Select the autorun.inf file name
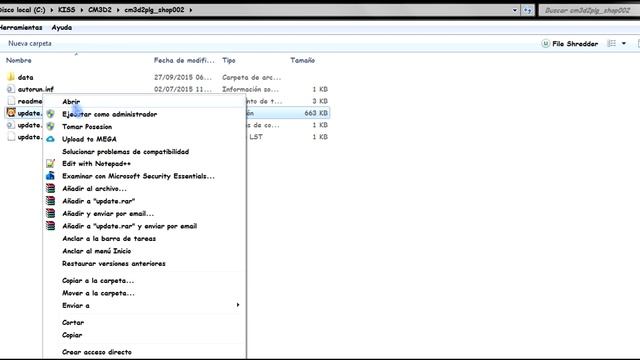This screenshot has width=640, height=360. 36,89
